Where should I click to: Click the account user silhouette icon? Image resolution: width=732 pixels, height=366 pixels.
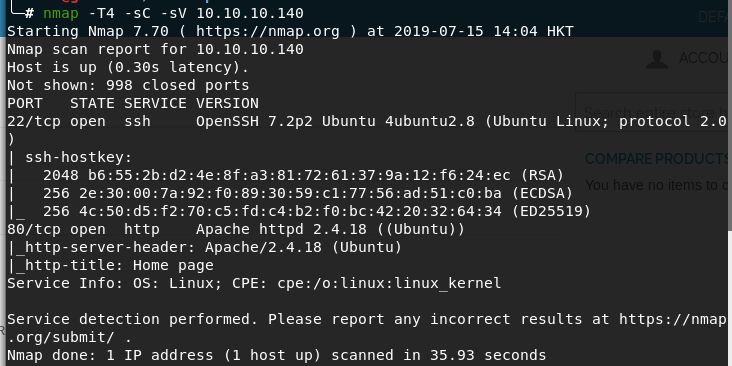tap(657, 59)
